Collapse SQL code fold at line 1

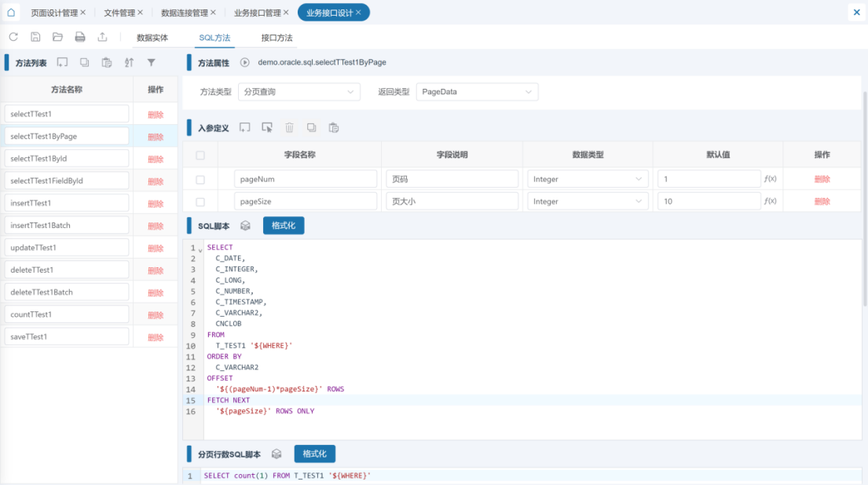pyautogui.click(x=200, y=250)
